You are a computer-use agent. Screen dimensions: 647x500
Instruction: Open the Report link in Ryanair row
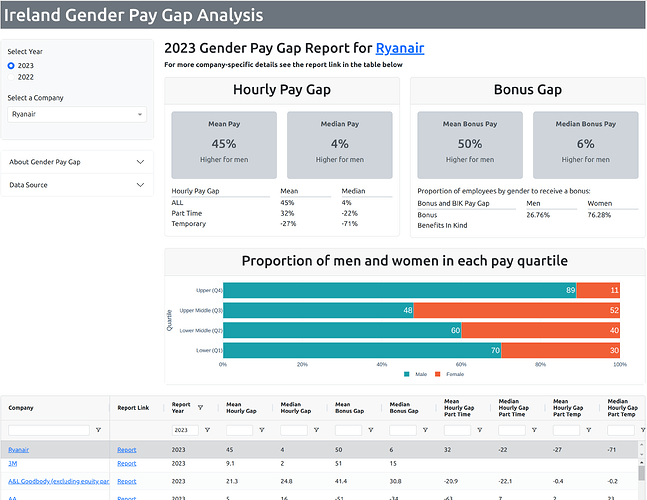pos(127,450)
